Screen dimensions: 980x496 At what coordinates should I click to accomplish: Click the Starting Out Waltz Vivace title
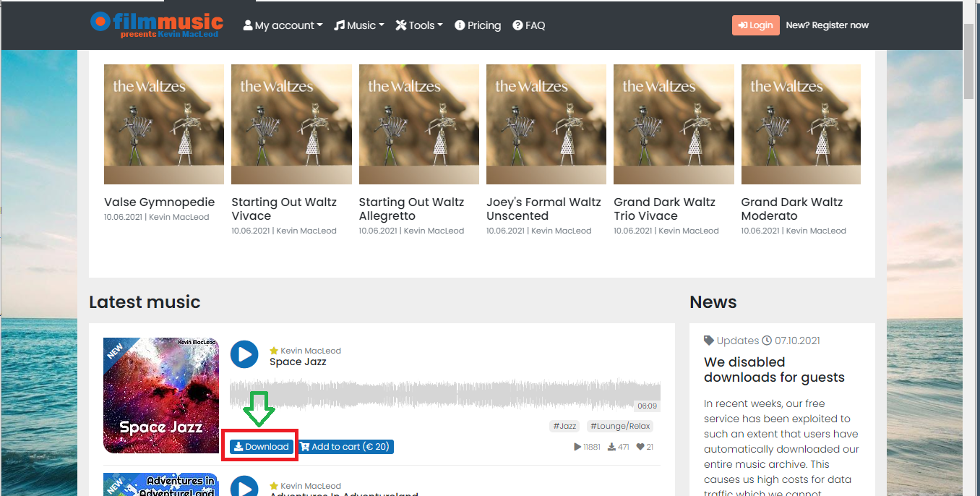coord(284,209)
